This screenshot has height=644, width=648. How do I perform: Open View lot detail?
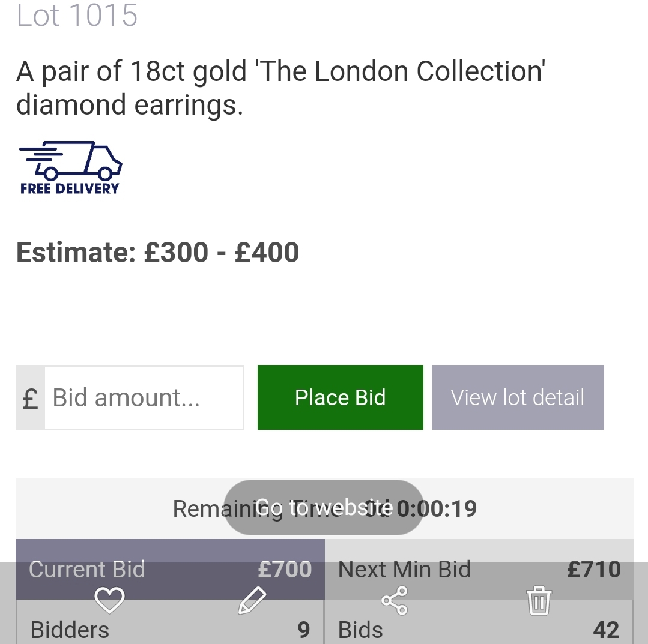tap(518, 397)
